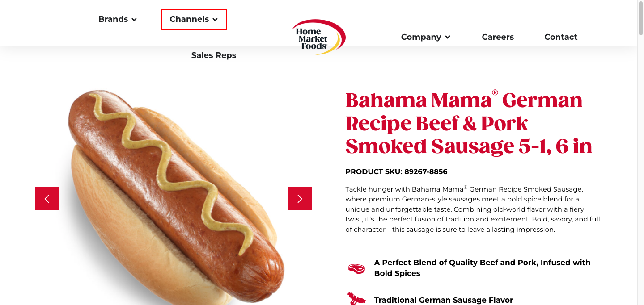Click the Tackle hunger product description paragraph
Image resolution: width=644 pixels, height=305 pixels.
[473, 209]
